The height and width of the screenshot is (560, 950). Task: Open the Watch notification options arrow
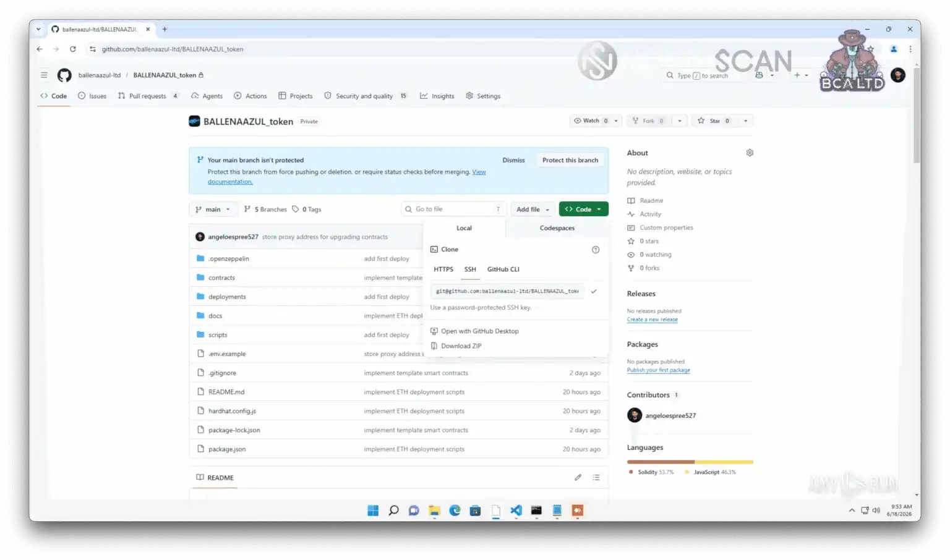coord(616,121)
